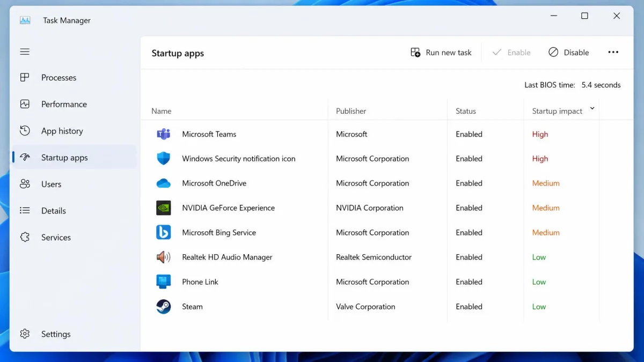Select the Steam entry name
644x362 pixels.
(x=192, y=307)
